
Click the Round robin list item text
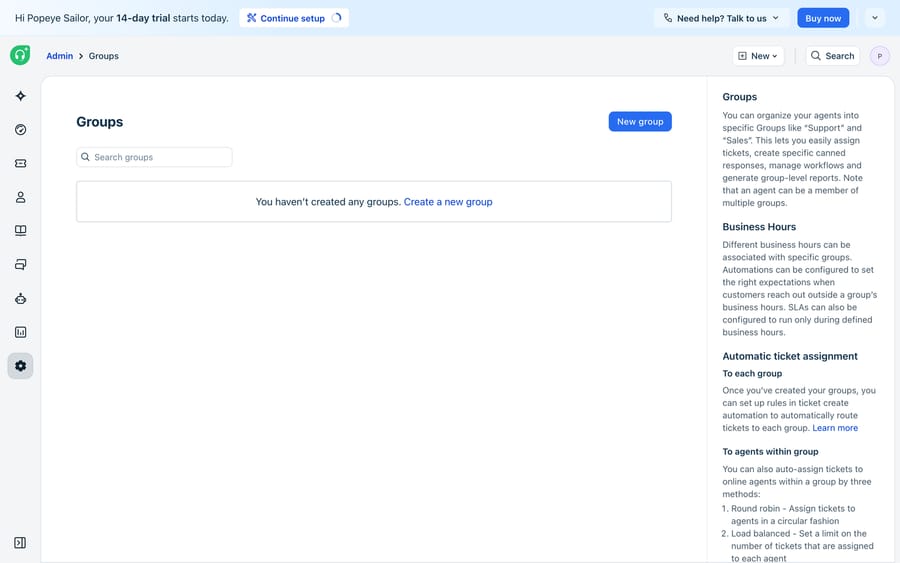pos(793,515)
